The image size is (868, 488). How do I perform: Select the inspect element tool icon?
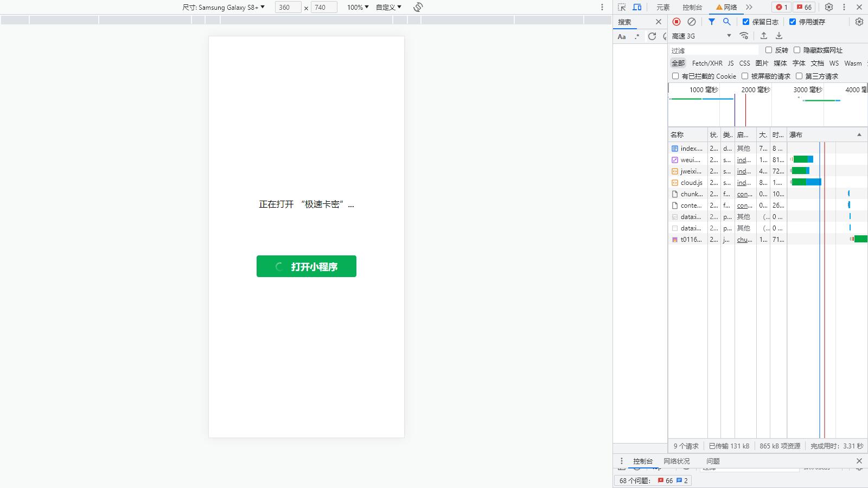(x=622, y=7)
